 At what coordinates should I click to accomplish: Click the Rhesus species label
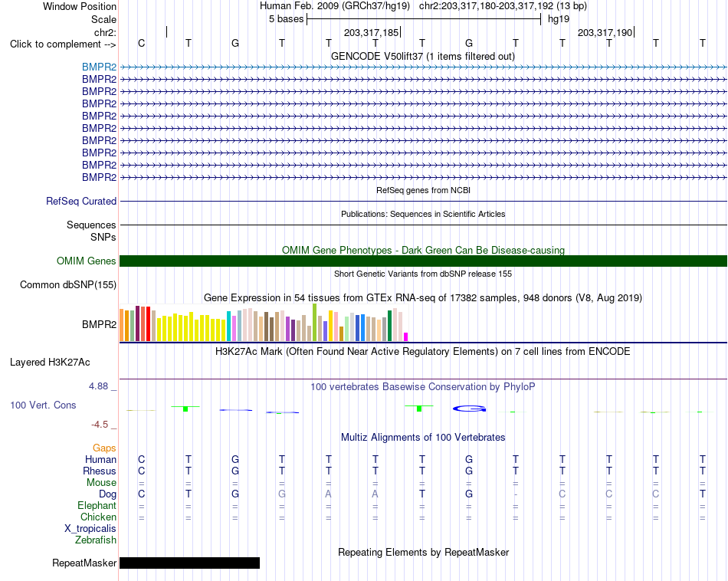[100, 471]
